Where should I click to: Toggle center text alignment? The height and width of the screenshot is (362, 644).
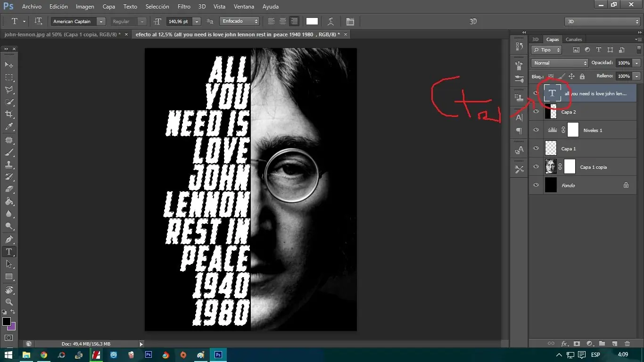pyautogui.click(x=282, y=21)
